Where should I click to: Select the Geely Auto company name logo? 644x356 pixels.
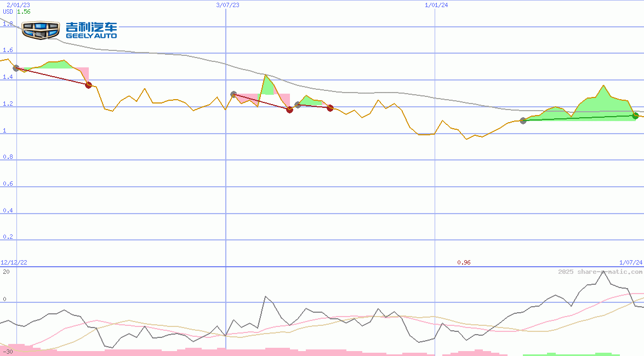(x=92, y=29)
